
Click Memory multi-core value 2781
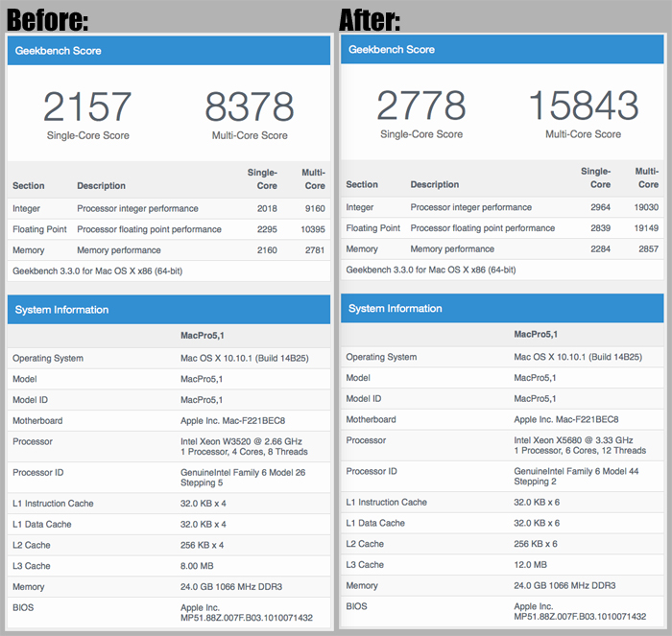315,250
